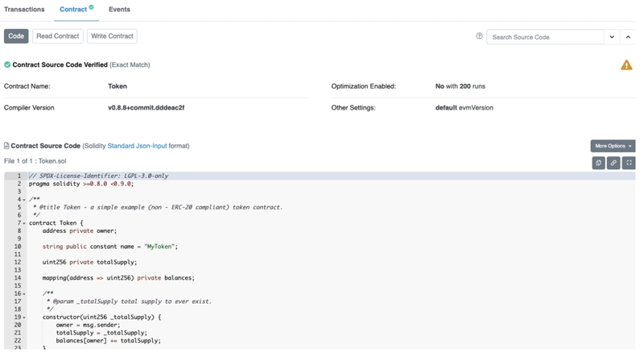Click the permalink chain icon
644x357 pixels.
click(613, 163)
